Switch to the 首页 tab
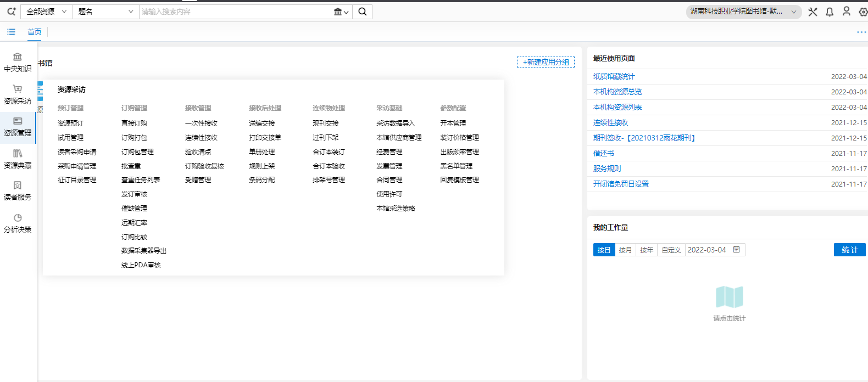Image resolution: width=868 pixels, height=382 pixels. [x=35, y=32]
